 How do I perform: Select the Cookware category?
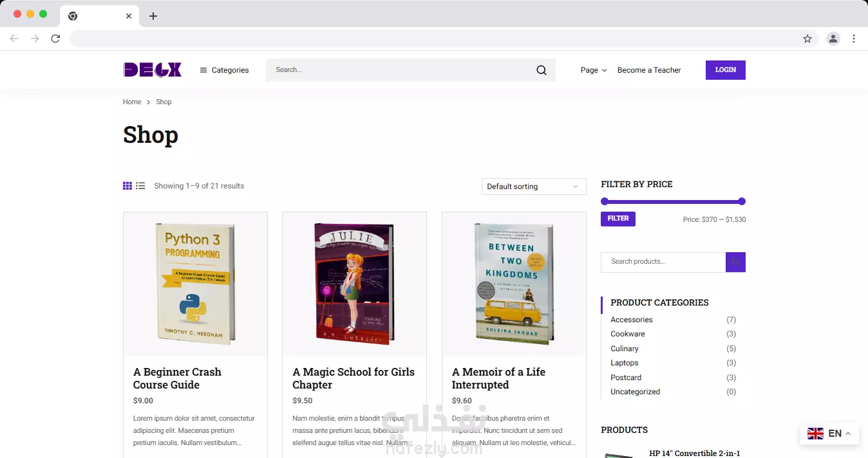point(628,334)
